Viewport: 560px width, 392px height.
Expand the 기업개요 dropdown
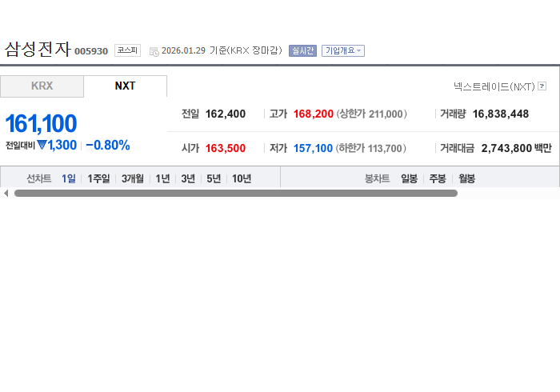(x=343, y=50)
